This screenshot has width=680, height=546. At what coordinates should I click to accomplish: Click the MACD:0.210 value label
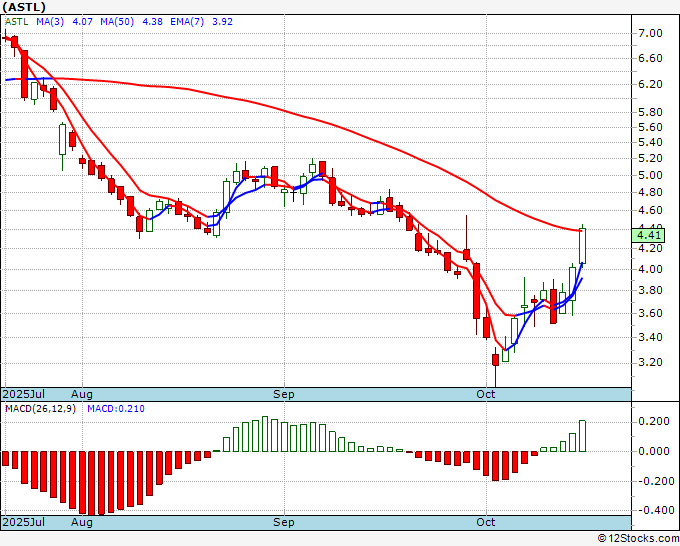pos(116,409)
